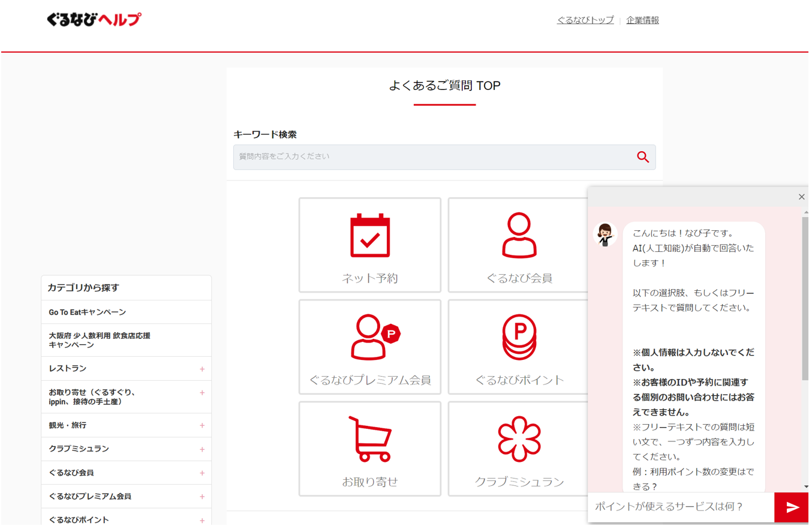This screenshot has height=532, width=809.
Task: Click the こんにちは！なび子です chat greeting
Action: 683,233
